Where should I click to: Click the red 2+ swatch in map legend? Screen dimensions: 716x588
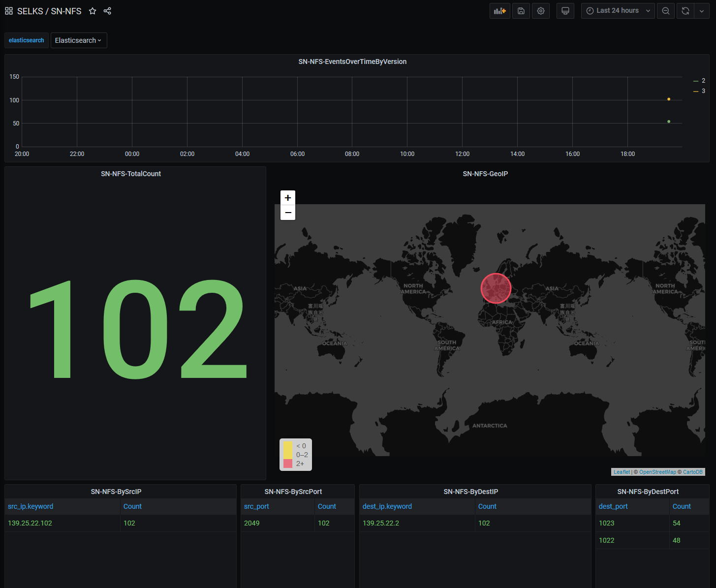[288, 464]
